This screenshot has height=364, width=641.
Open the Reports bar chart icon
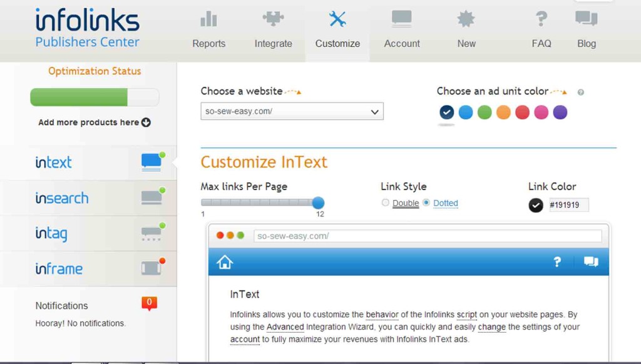(208, 19)
